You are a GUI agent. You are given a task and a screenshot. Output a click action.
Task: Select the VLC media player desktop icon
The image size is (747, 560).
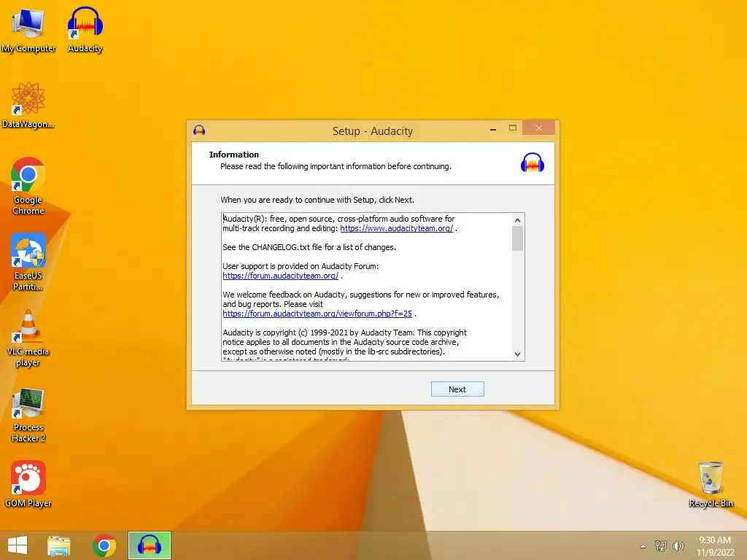(x=28, y=338)
